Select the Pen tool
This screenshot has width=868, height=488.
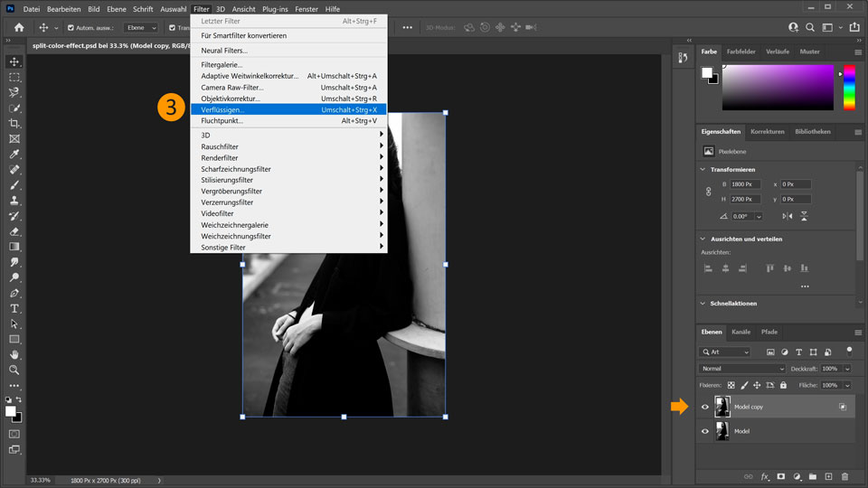14,293
